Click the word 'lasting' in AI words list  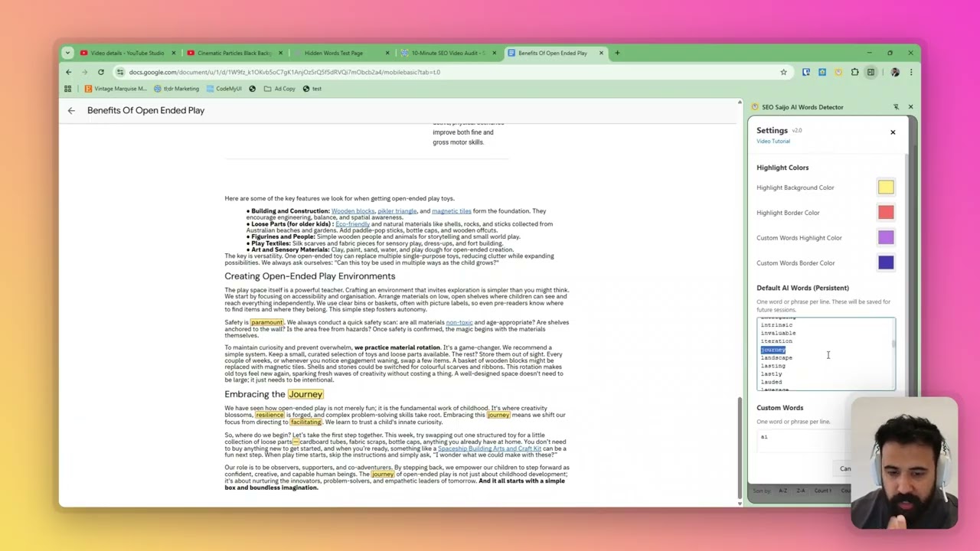tap(773, 366)
